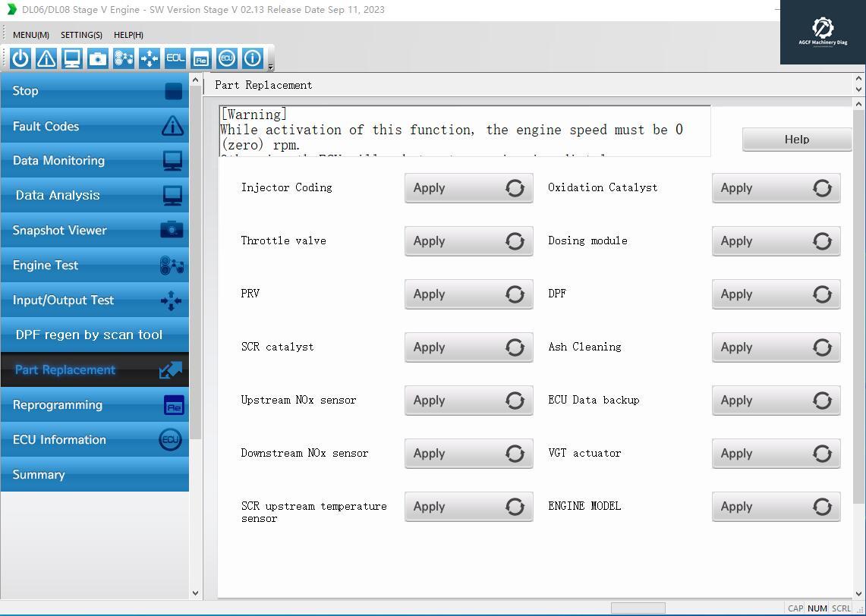Open the MENU(M) menu

[x=31, y=35]
